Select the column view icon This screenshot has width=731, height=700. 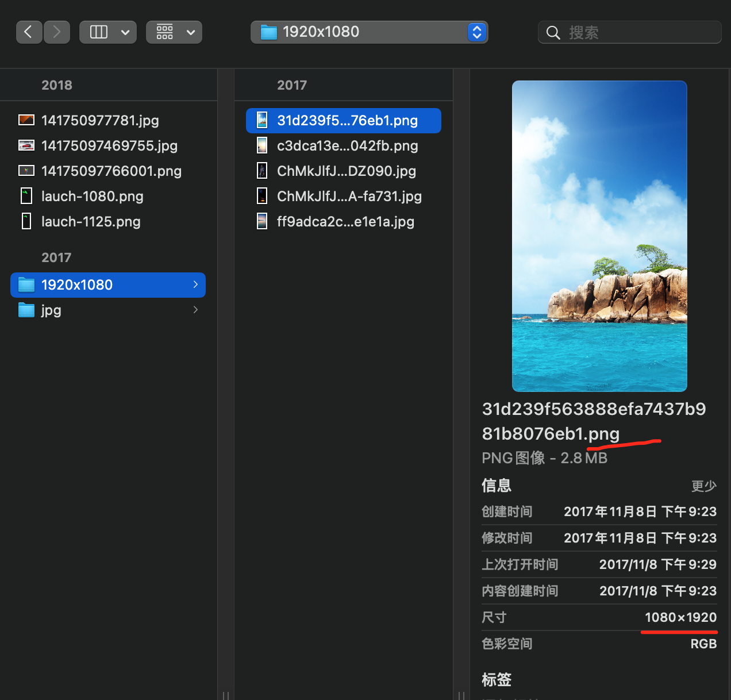(x=99, y=32)
